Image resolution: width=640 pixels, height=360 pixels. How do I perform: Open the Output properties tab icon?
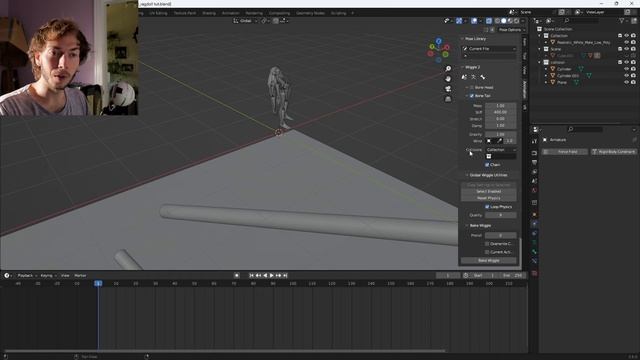(534, 162)
